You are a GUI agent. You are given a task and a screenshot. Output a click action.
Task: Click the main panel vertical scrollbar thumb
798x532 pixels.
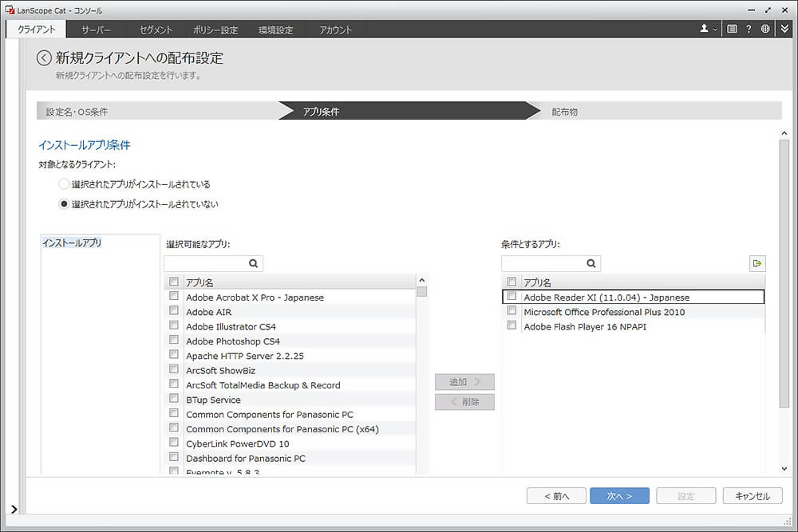point(784,274)
